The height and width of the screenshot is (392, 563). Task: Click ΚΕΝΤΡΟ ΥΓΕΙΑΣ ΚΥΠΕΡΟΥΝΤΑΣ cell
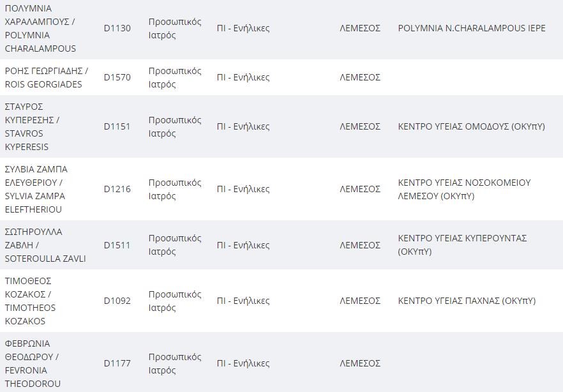[462, 245]
